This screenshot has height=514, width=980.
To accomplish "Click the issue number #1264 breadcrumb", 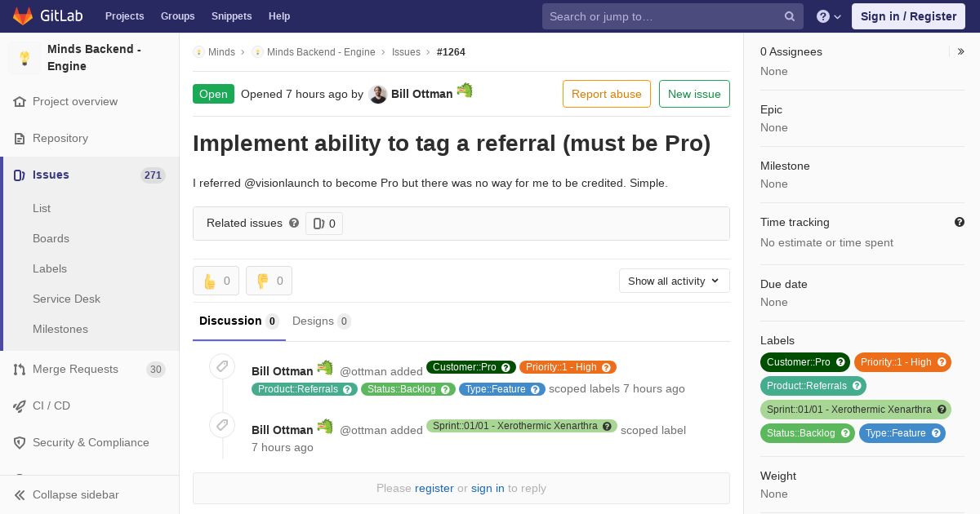I will pos(451,52).
